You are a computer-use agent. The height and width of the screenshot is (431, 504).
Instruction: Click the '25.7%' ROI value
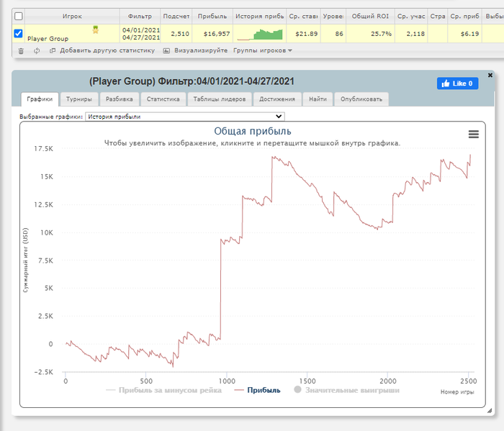coord(381,34)
